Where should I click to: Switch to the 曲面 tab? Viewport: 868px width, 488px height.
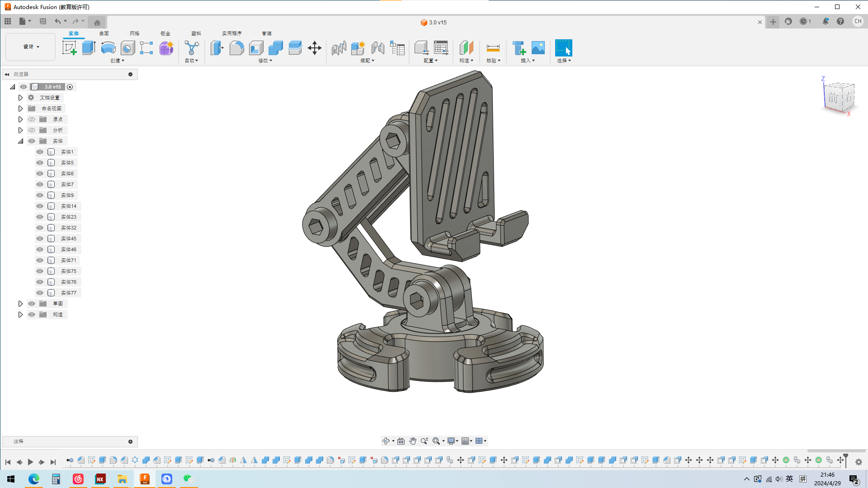point(104,33)
